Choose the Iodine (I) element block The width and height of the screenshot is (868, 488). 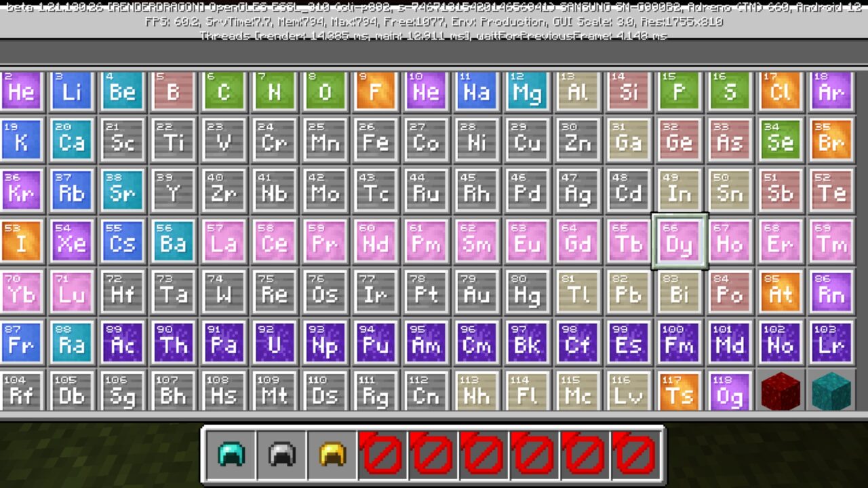coord(21,243)
